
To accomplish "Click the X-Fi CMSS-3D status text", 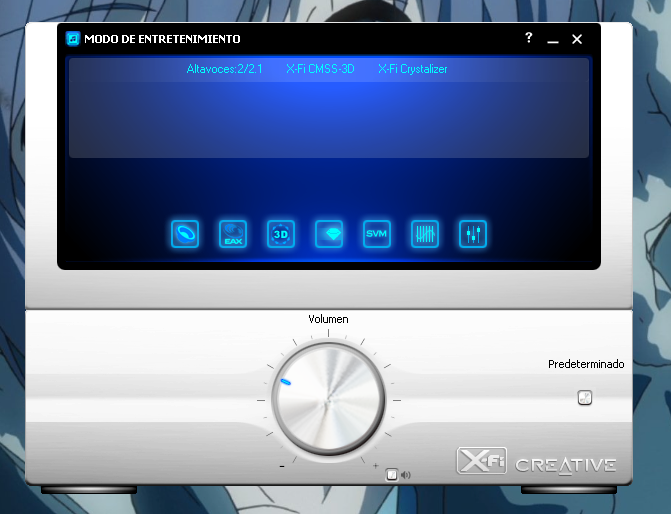I will click(320, 69).
